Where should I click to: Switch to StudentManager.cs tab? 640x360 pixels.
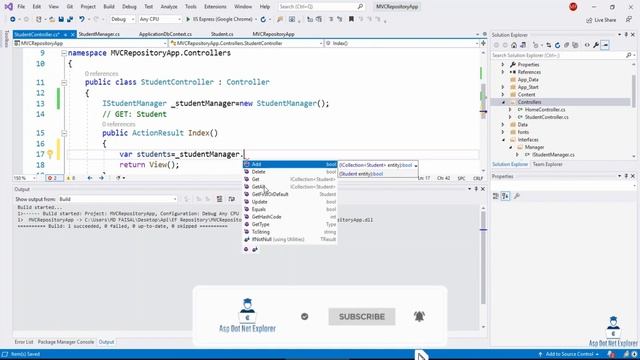[99, 34]
